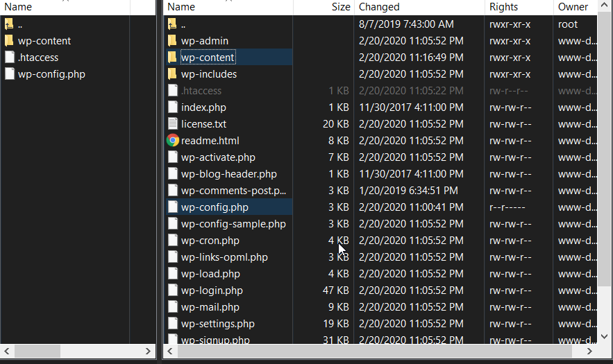Click the Chrome icon next to readme.html

coord(172,140)
